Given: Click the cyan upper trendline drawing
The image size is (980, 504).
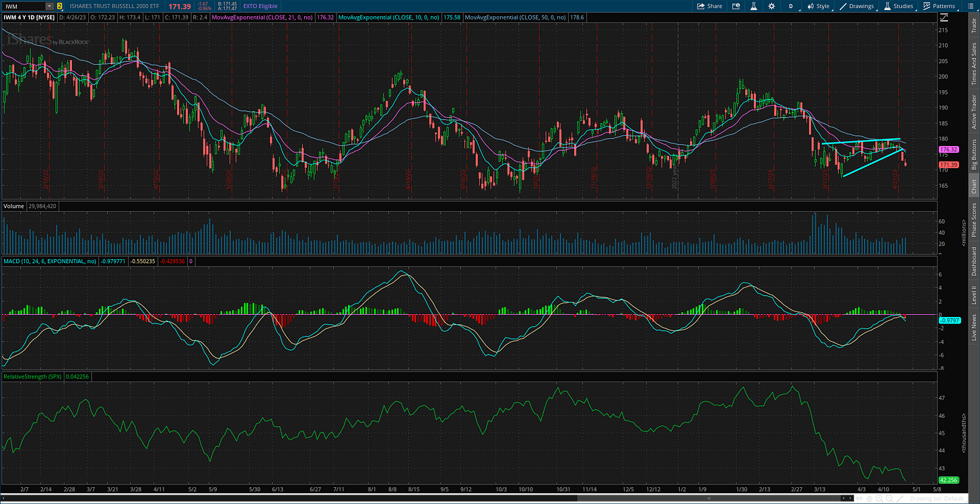Looking at the screenshot, I should tap(862, 141).
